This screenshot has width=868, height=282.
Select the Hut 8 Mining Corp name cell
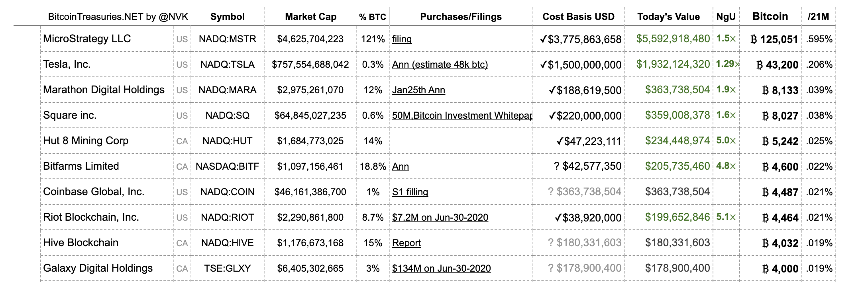(86, 141)
